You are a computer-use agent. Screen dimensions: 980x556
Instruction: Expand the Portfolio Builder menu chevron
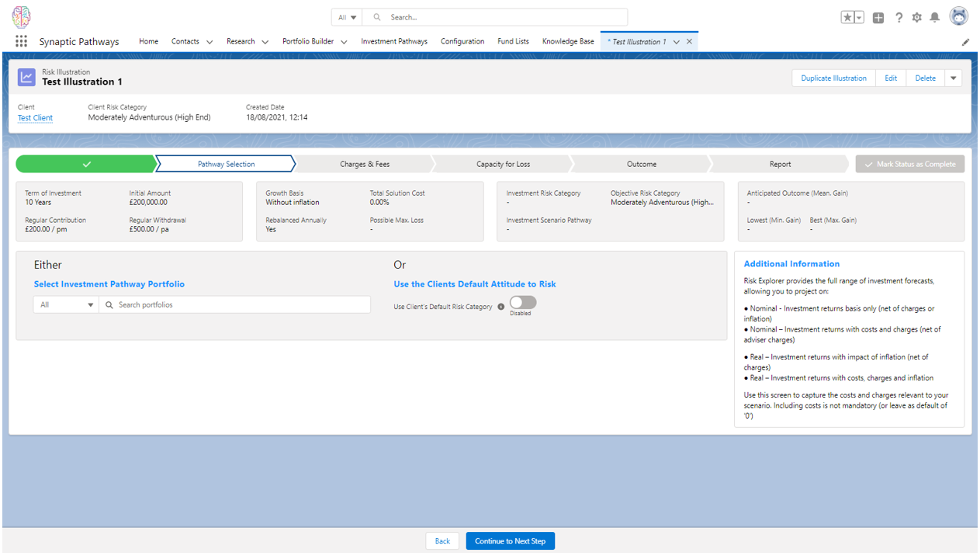(x=344, y=42)
